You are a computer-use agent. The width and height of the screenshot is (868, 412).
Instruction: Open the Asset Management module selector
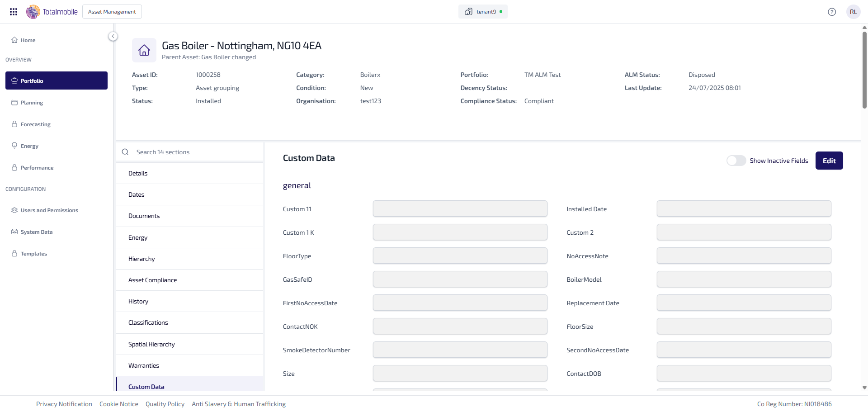(x=112, y=12)
